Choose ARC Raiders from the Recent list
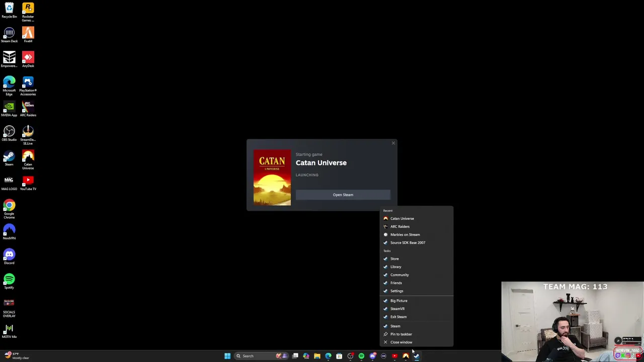Screen dimensions: 644x362 pyautogui.click(x=416, y=226)
